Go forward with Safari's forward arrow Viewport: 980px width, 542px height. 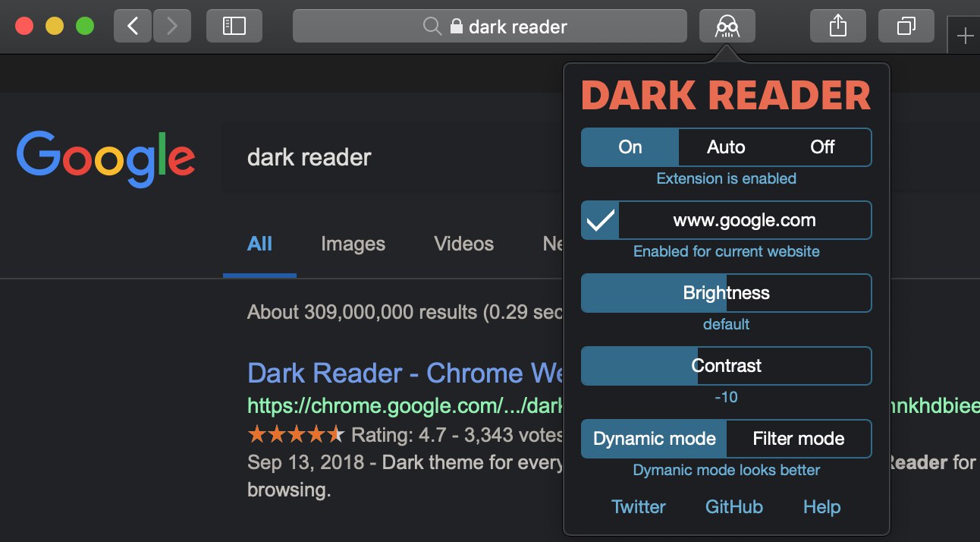tap(171, 26)
